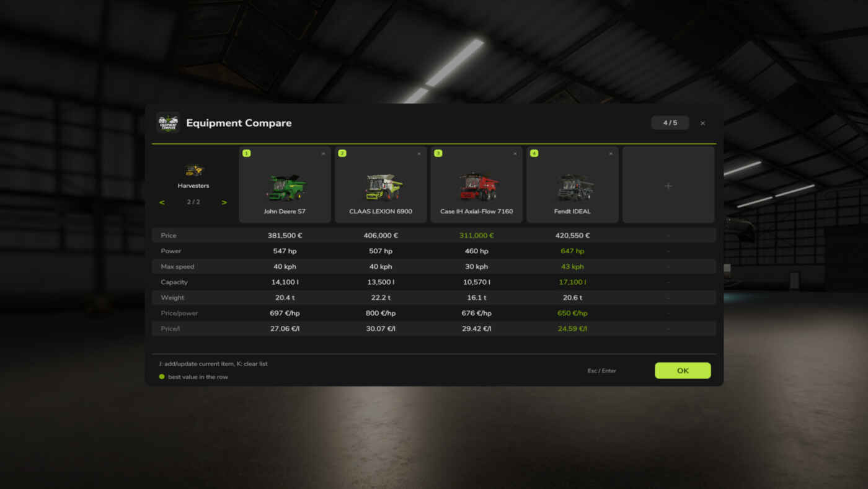Image resolution: width=868 pixels, height=489 pixels.
Task: Add equipment in the empty plus slot
Action: pos(668,186)
